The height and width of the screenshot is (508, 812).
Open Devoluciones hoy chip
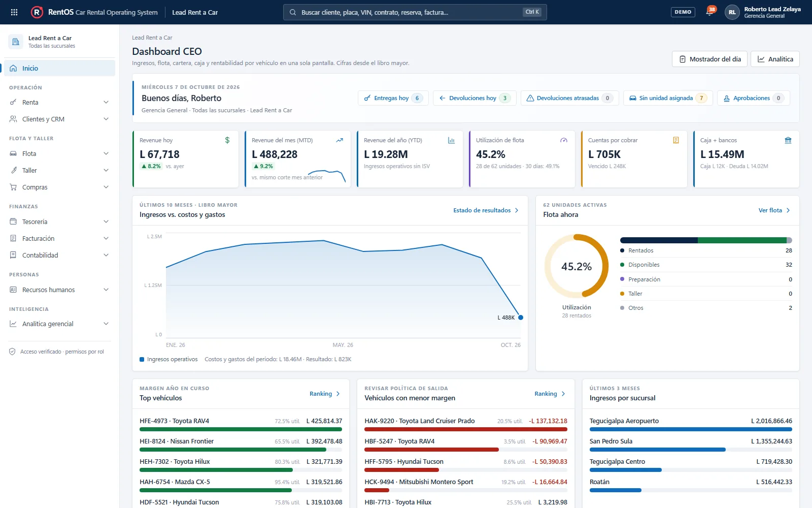pyautogui.click(x=475, y=98)
